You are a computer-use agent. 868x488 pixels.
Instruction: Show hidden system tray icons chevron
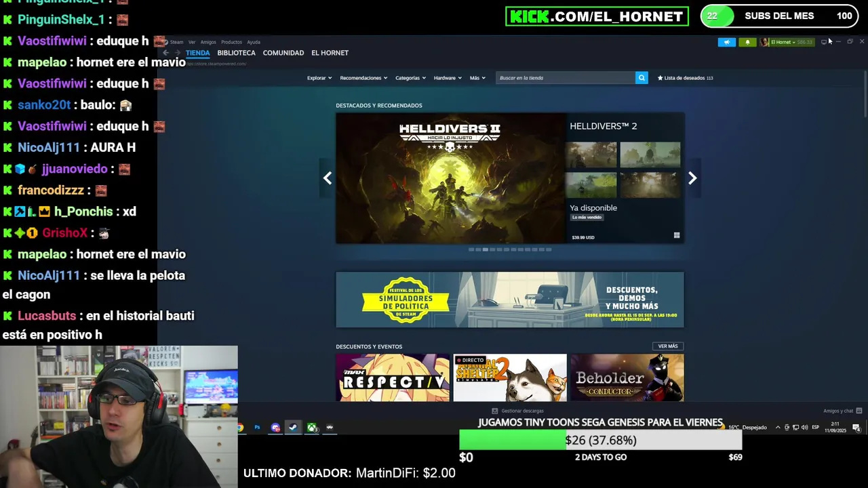click(778, 428)
